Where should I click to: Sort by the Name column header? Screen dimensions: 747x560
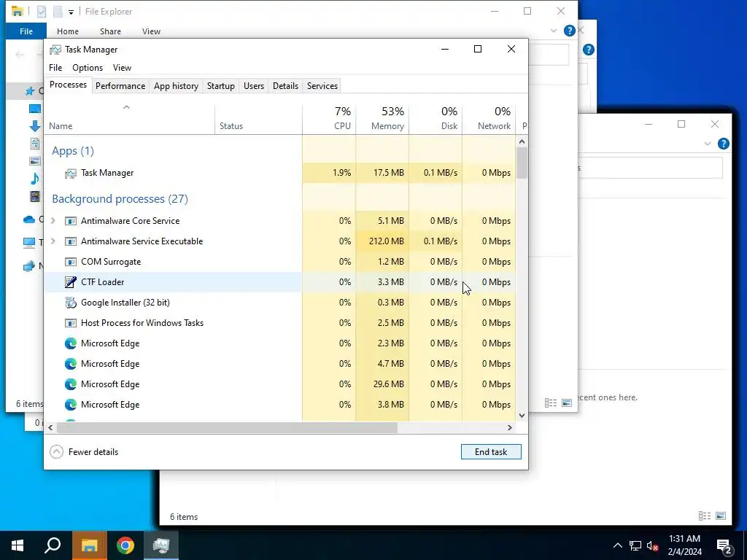pyautogui.click(x=130, y=119)
